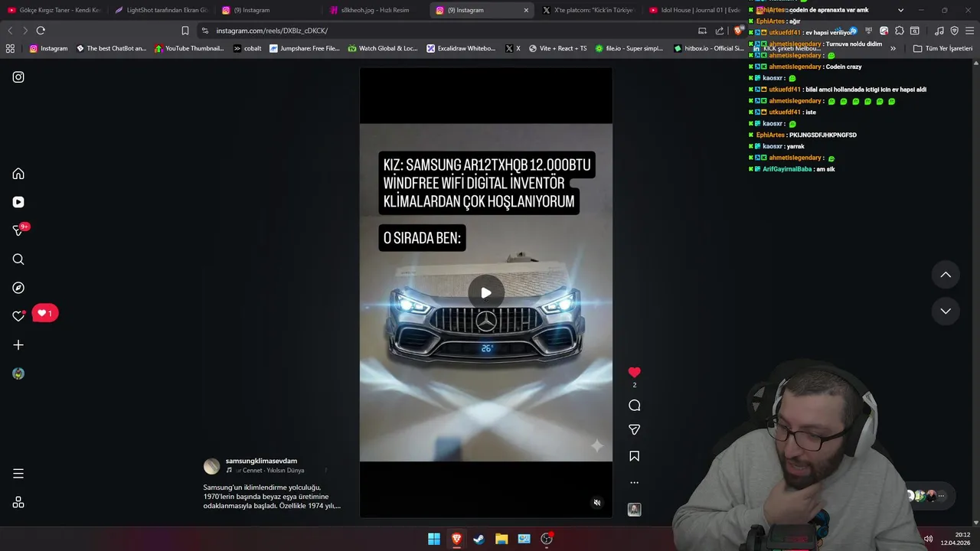Go forward in browser history
The image size is (980, 551).
(x=25, y=31)
